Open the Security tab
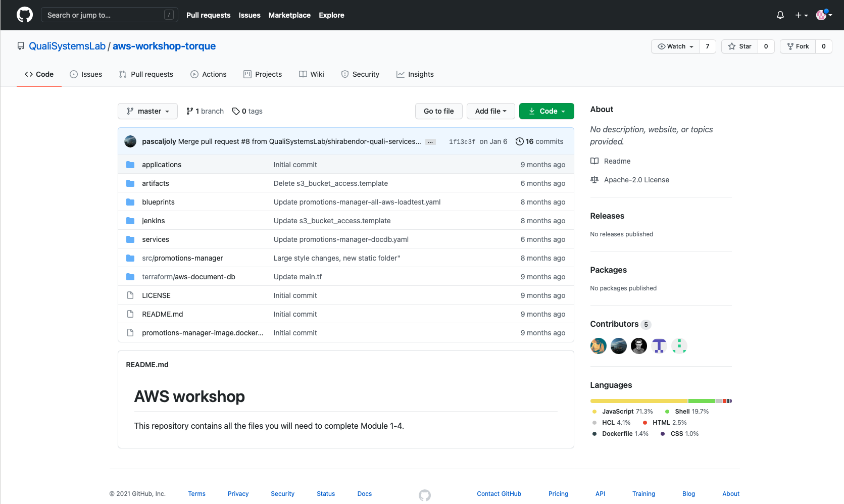 pos(360,74)
